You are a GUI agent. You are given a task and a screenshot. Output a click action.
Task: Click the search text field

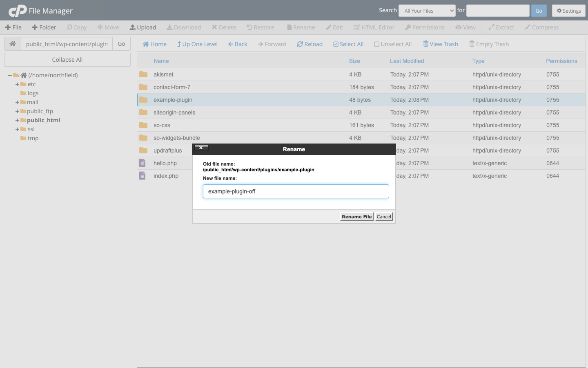tap(498, 11)
